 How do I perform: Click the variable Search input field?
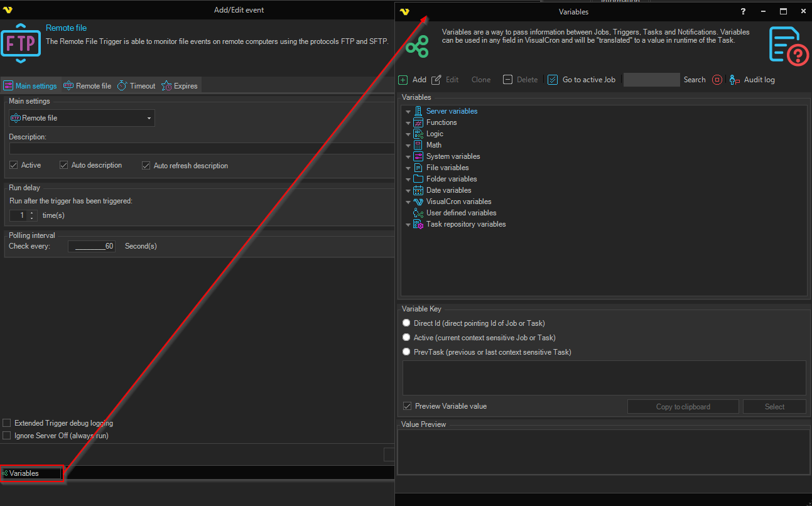tap(651, 80)
